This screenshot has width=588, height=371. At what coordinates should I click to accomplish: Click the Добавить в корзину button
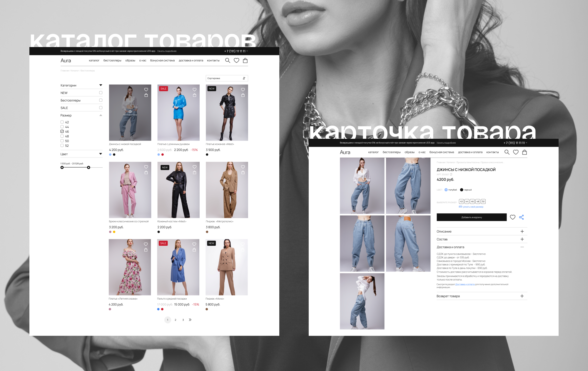coord(472,217)
